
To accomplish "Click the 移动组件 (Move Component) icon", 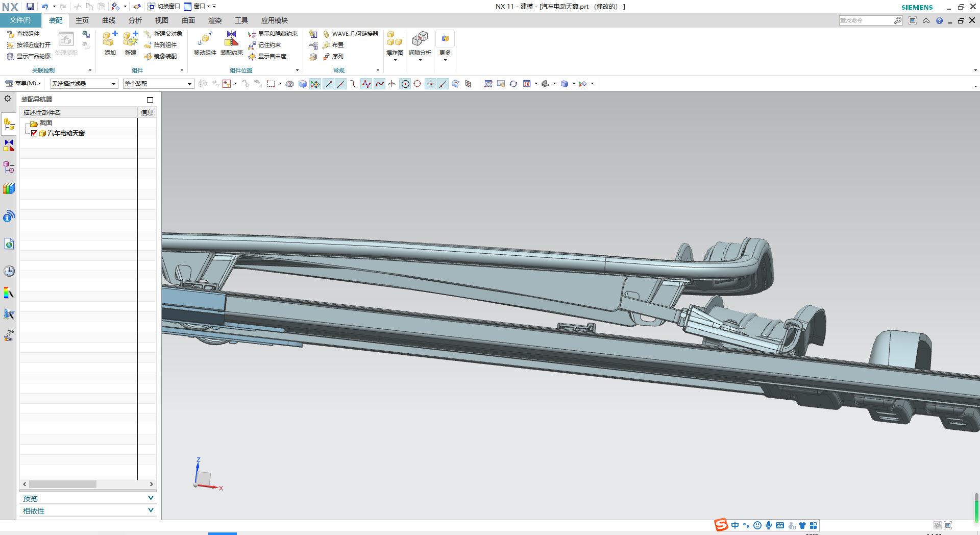I will 205,39.
